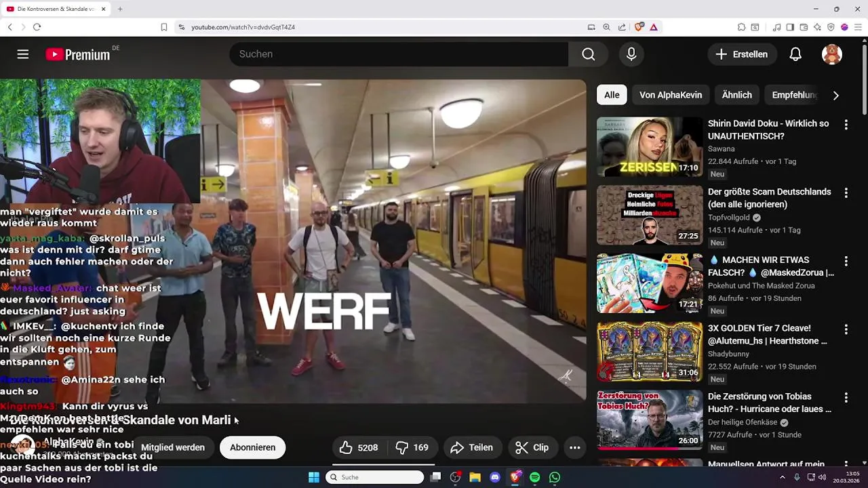Bookmark this page in address bar
Viewport: 868px width, 488px height.
[163, 27]
